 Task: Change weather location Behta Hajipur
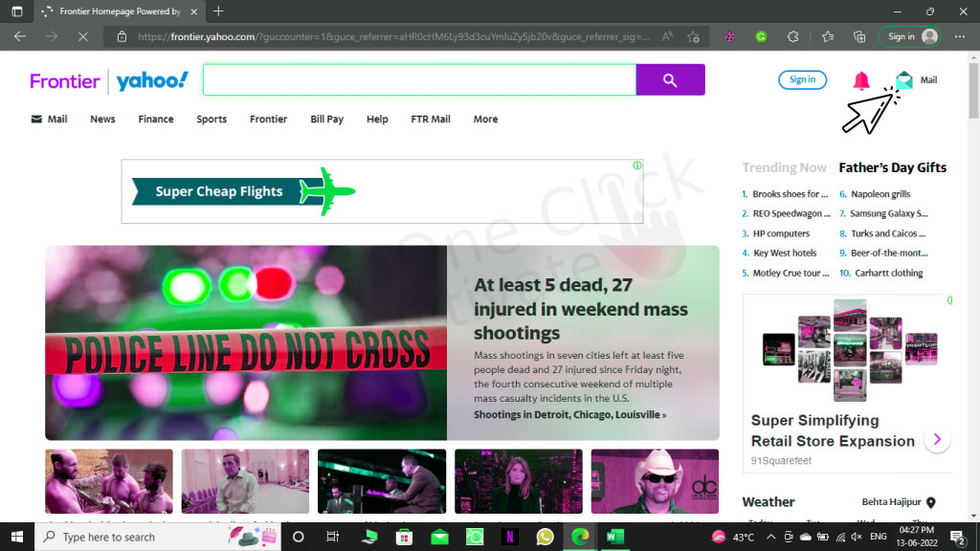898,502
